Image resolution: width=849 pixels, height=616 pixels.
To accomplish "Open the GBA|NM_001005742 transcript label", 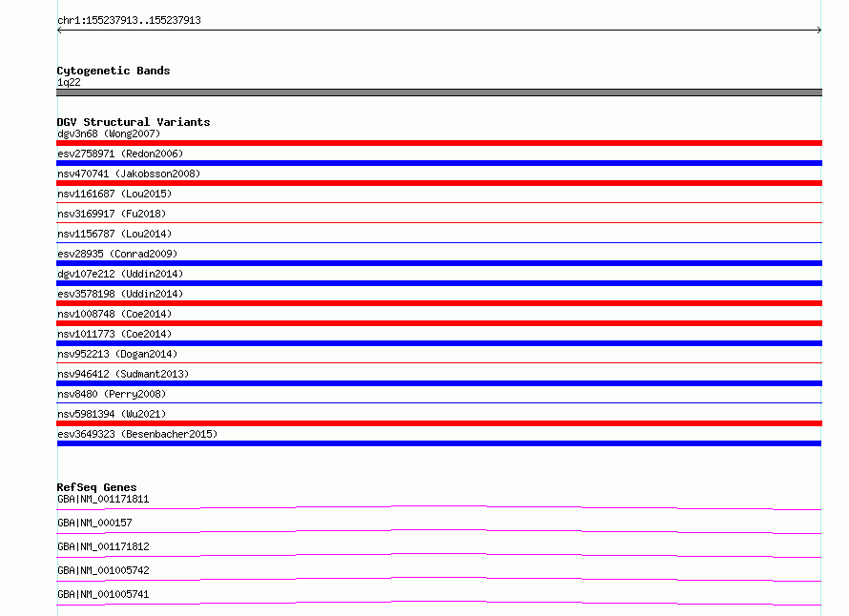I will 103,570.
